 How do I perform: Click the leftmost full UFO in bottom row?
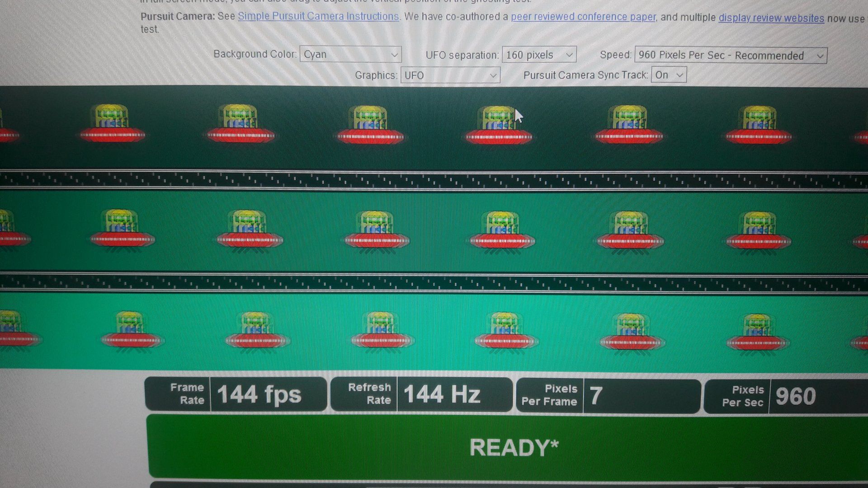tap(131, 330)
